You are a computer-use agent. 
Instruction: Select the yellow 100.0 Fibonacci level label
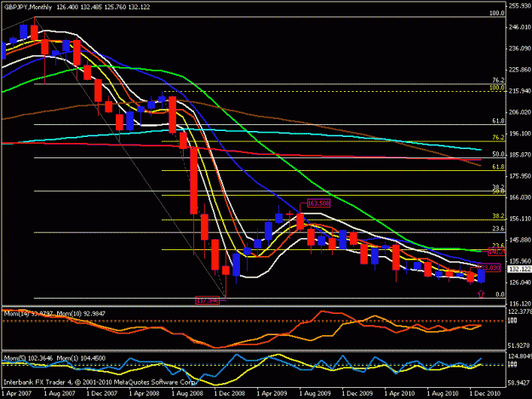[497, 88]
